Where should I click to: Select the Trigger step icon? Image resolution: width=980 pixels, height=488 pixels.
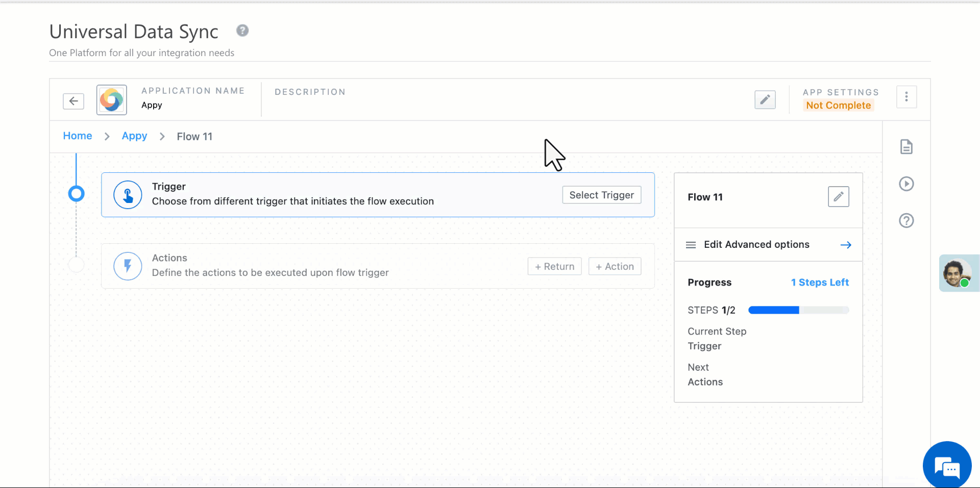coord(127,194)
